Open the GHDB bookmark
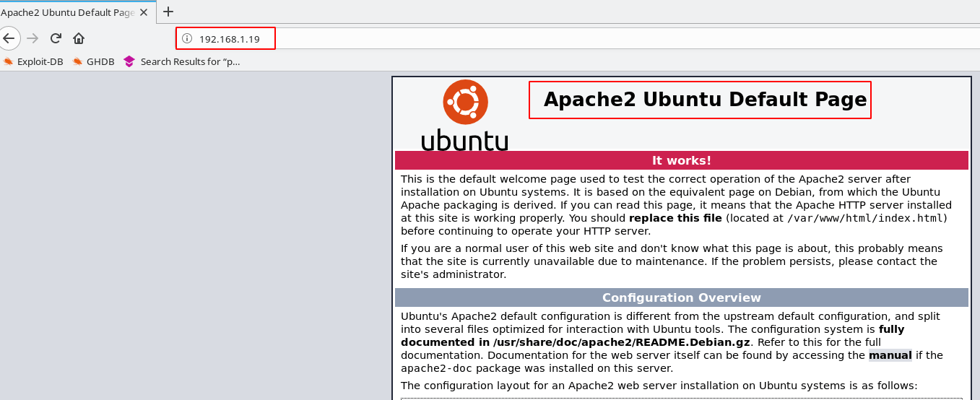 [93, 61]
